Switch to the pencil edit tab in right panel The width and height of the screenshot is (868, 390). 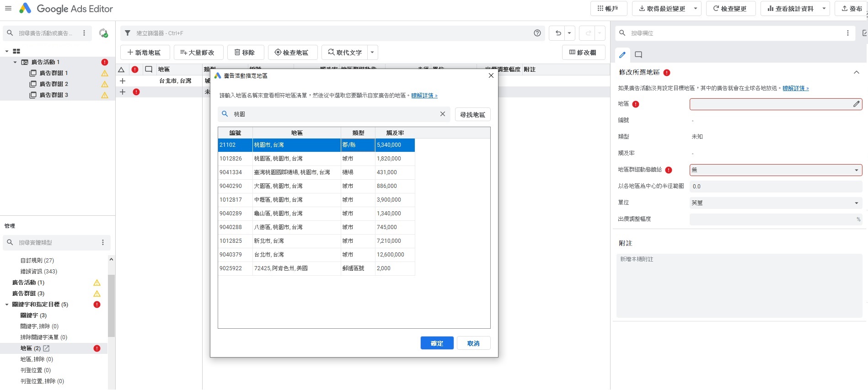[622, 55]
